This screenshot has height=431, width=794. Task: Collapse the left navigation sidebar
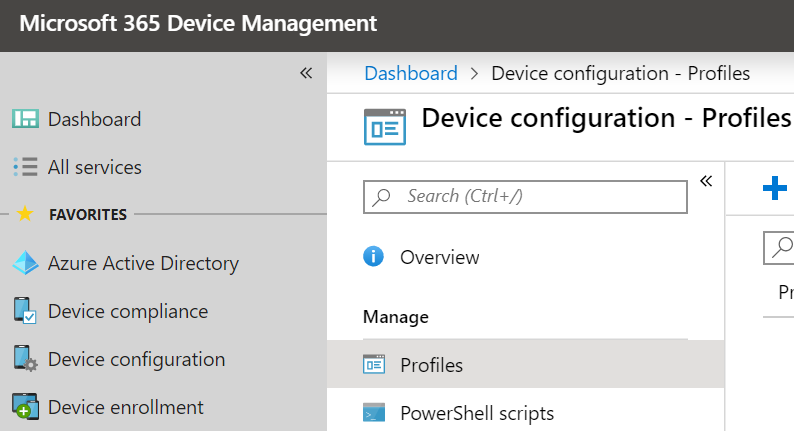pos(306,73)
